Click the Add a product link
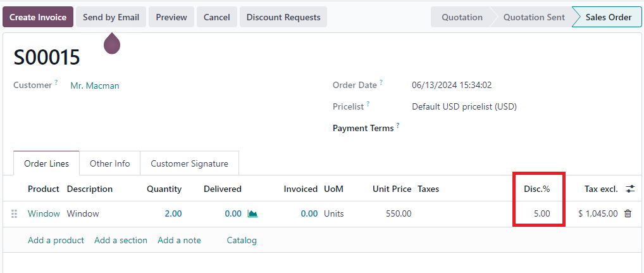The image size is (644, 273). coord(56,240)
